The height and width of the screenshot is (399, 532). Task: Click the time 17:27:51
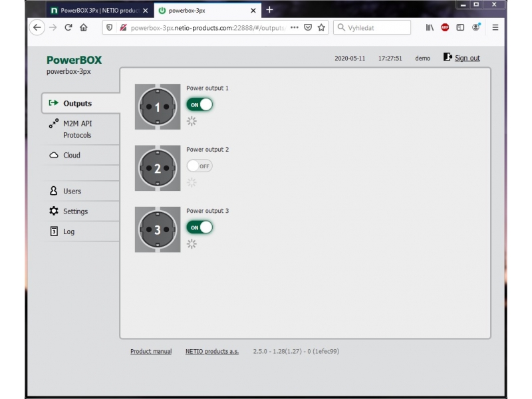[x=390, y=59]
